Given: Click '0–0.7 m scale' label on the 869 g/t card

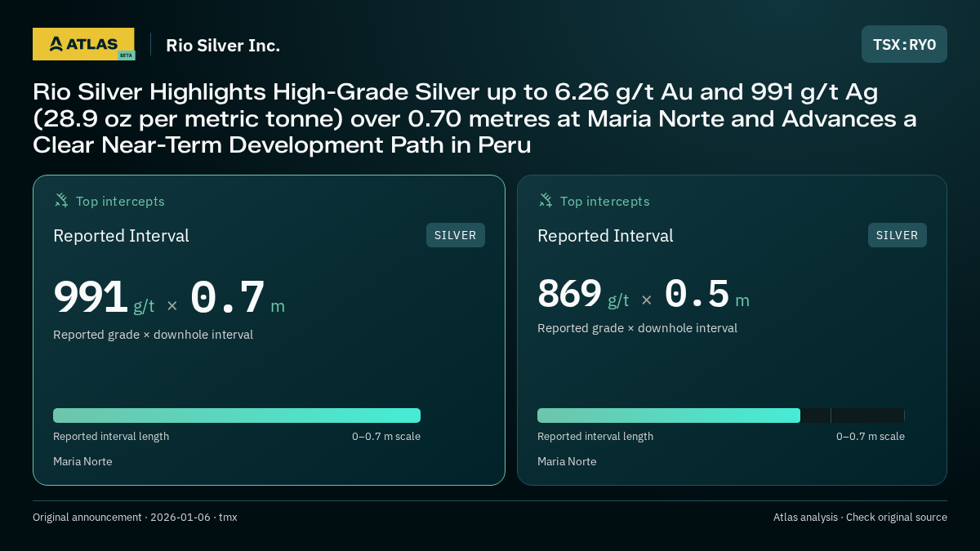Looking at the screenshot, I should click(x=871, y=437).
